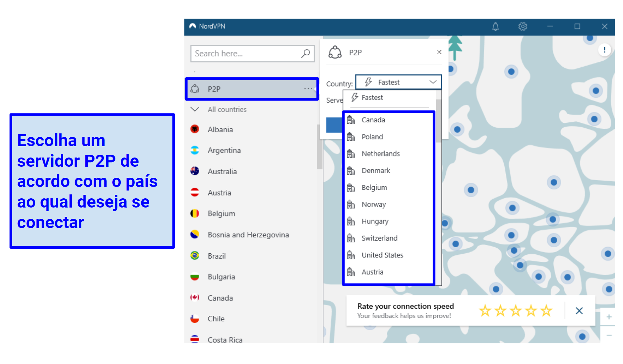Click the Albania flag icon

pos(195,129)
